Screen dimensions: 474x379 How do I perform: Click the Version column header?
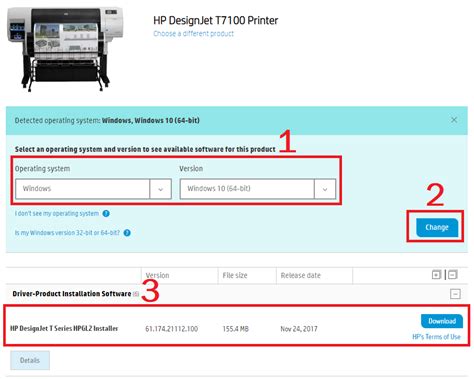[157, 275]
